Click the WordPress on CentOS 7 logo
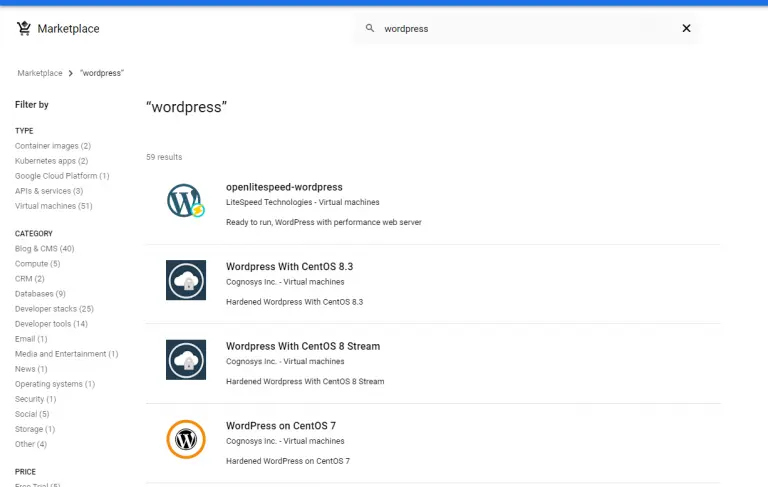 [x=186, y=439]
